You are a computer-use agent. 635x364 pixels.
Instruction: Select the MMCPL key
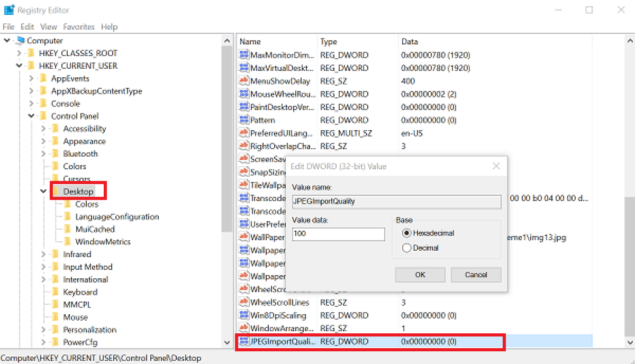[77, 305]
